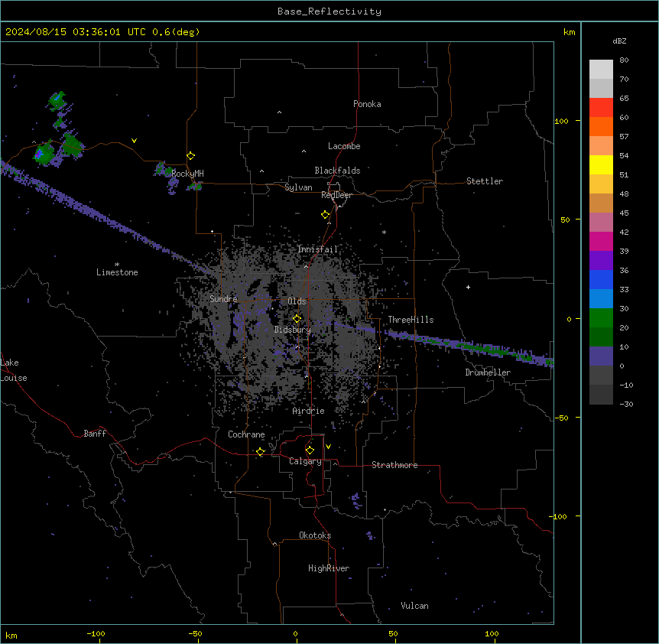Click the Vulcan label

click(415, 606)
